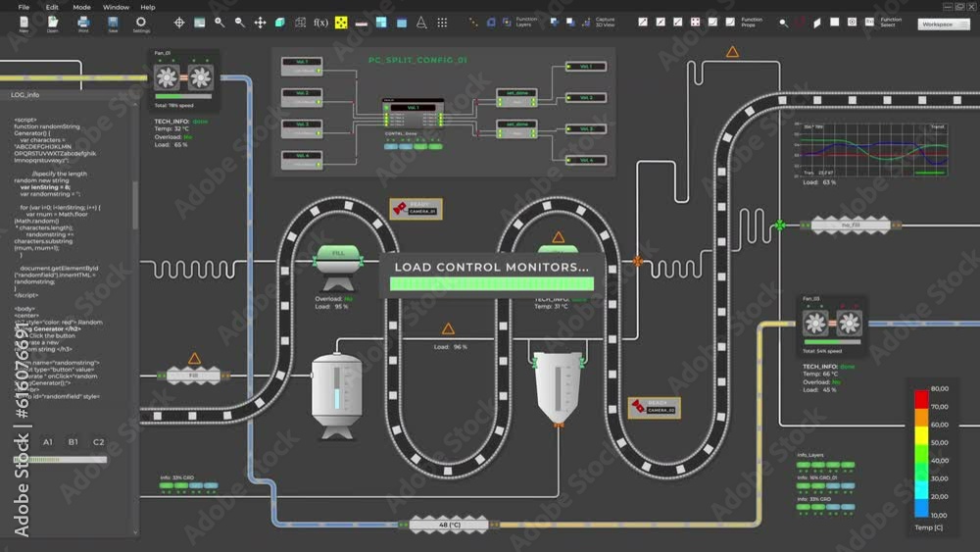Open the Window menu
The image size is (980, 552).
click(x=116, y=8)
